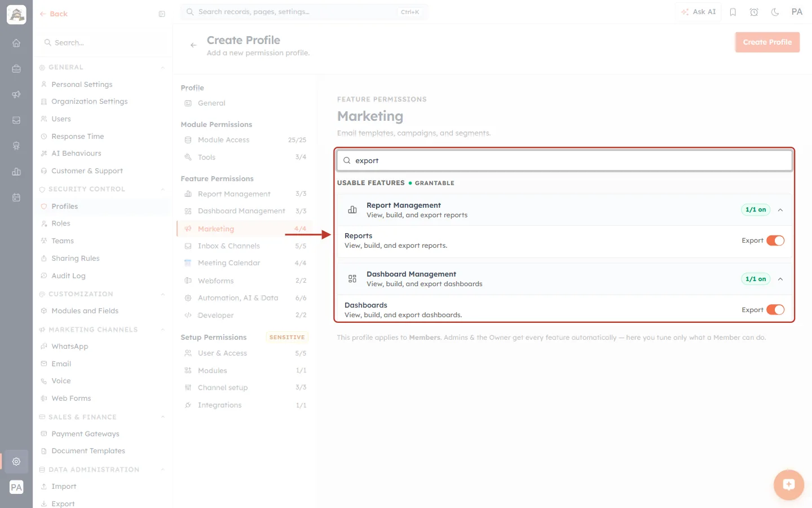812x508 pixels.
Task: Click the Back link in sidebar
Action: point(54,14)
